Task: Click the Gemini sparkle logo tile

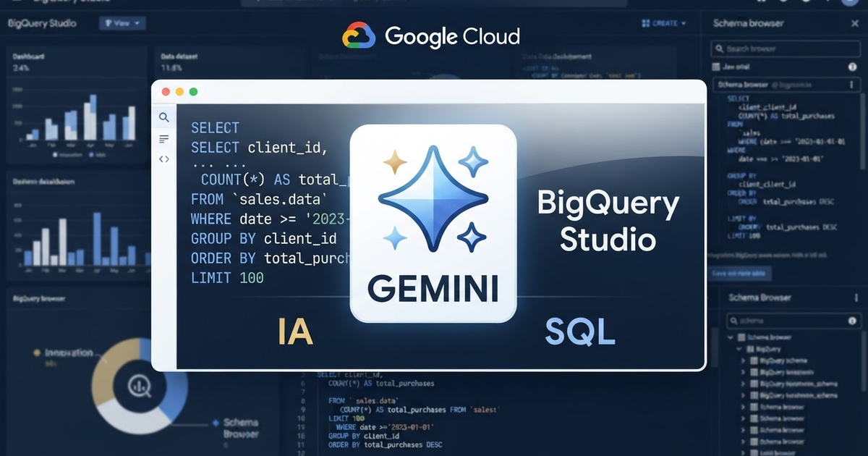Action: click(433, 223)
